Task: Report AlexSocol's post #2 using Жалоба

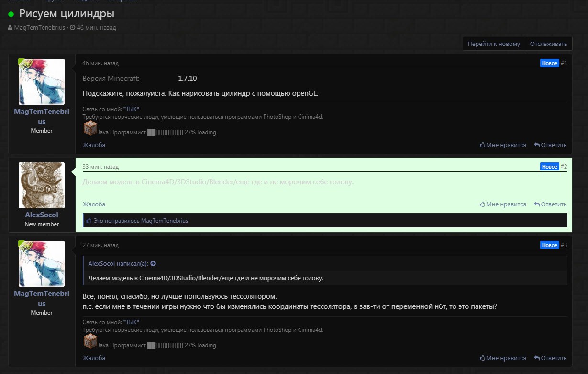Action: click(x=94, y=204)
